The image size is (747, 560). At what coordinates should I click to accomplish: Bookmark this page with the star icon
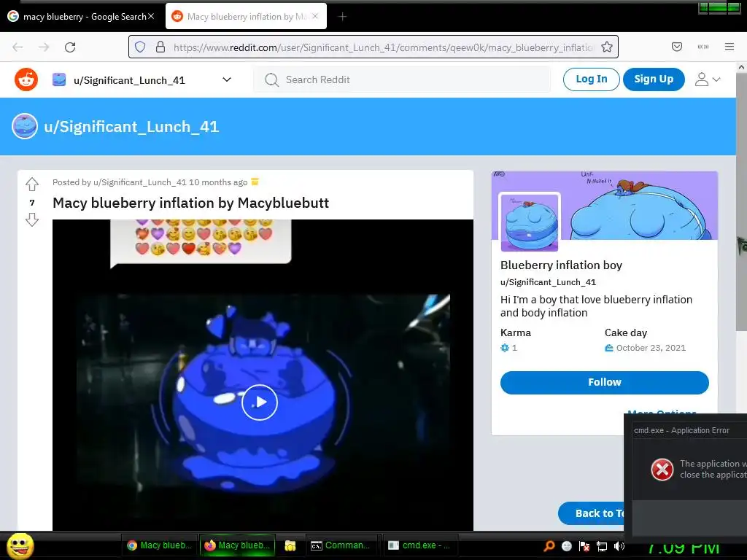pyautogui.click(x=606, y=47)
